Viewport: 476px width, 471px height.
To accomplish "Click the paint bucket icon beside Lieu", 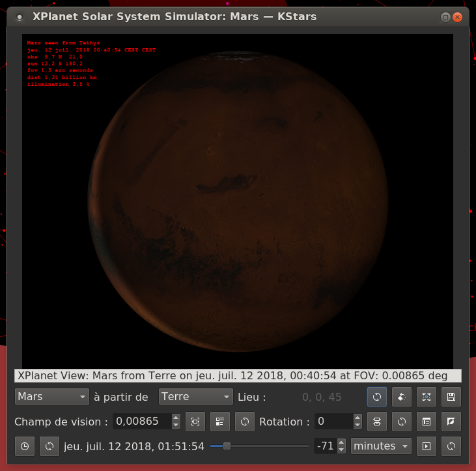I will [x=402, y=397].
